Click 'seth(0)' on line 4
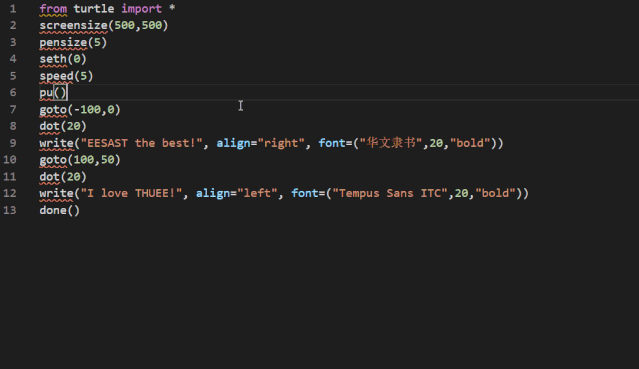This screenshot has width=639, height=369. pos(63,59)
